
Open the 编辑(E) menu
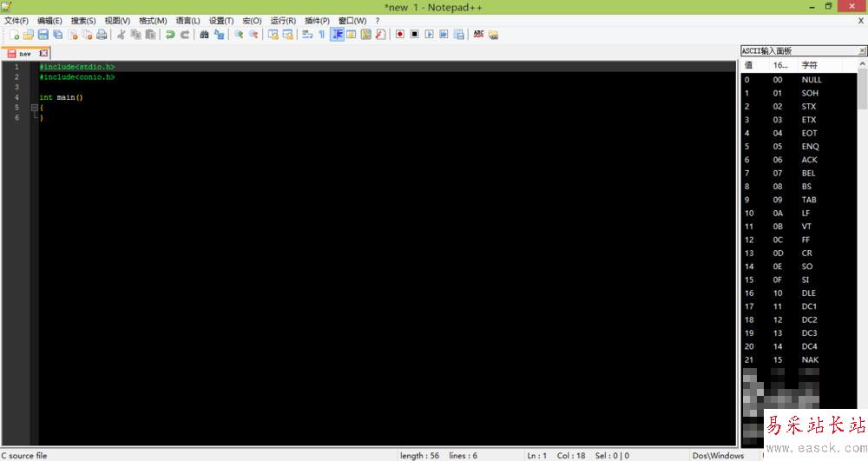coord(49,21)
